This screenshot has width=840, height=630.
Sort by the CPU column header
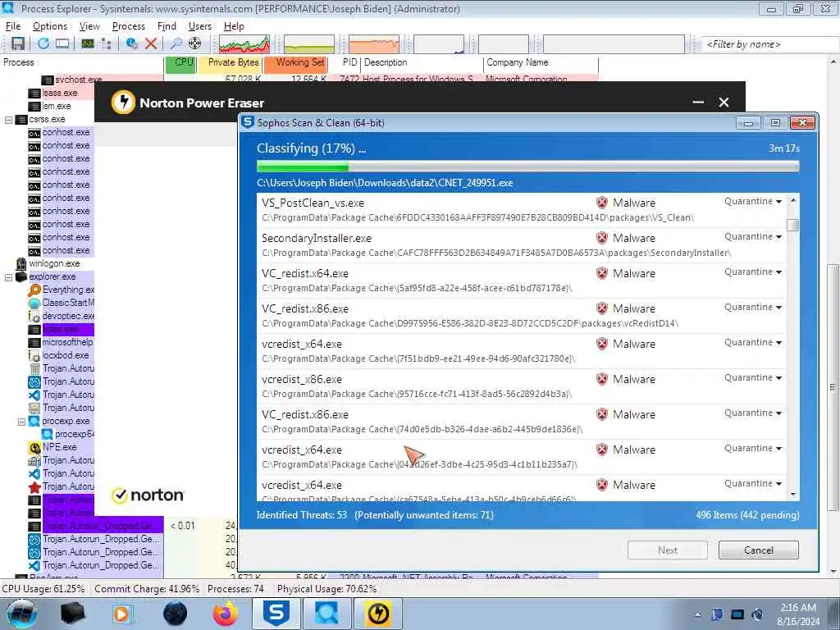click(180, 62)
